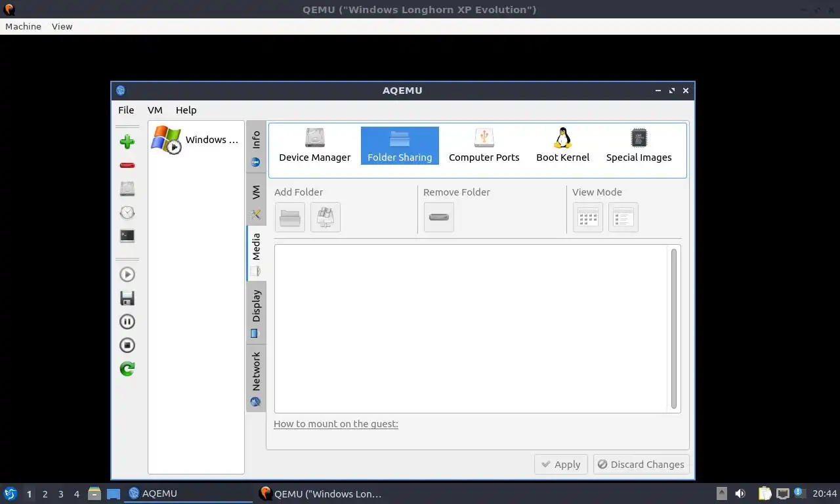This screenshot has width=840, height=504.
Task: Click the network tray icon
Action: coord(783,493)
